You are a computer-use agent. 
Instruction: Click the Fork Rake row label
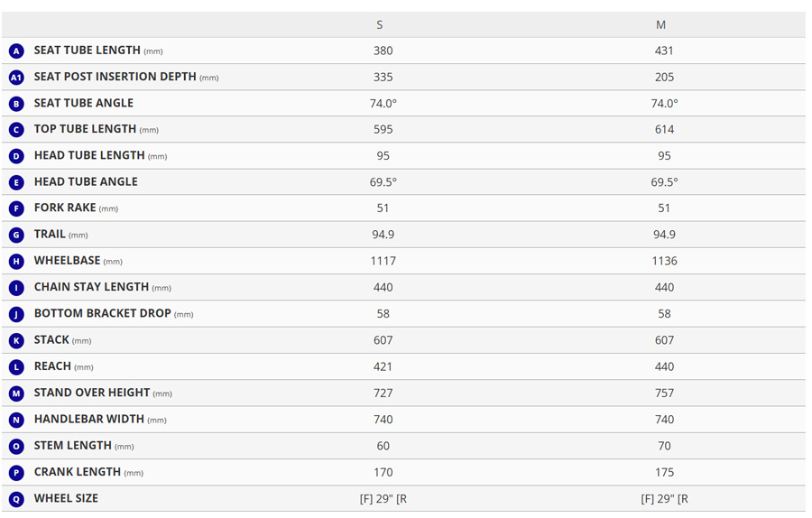65,208
